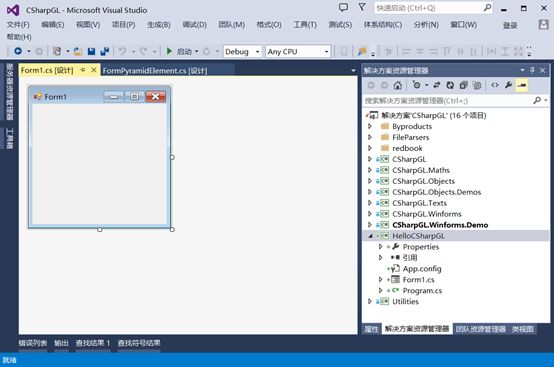554x367 pixels.
Task: Click the Pending Changes Filter clock icon
Action: click(x=417, y=85)
